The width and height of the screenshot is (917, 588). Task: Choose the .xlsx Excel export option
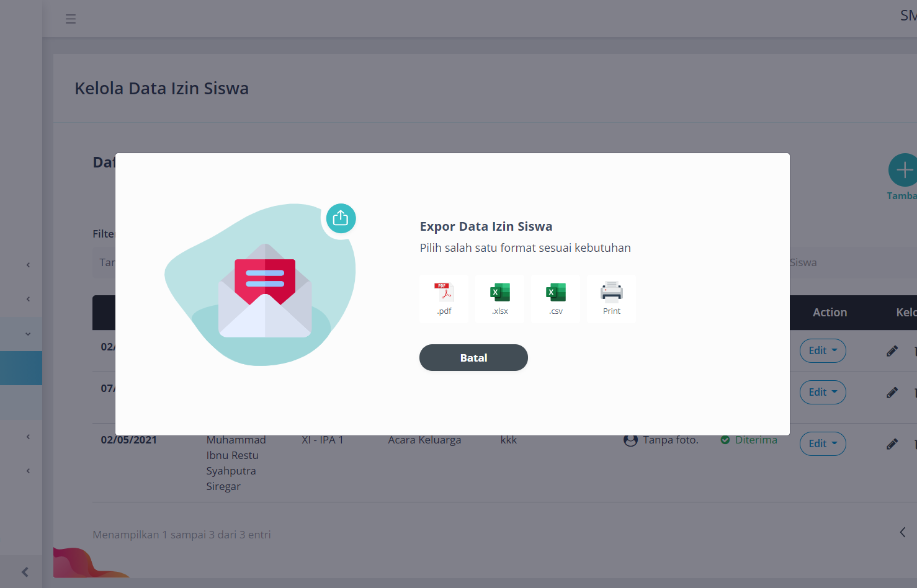(499, 298)
